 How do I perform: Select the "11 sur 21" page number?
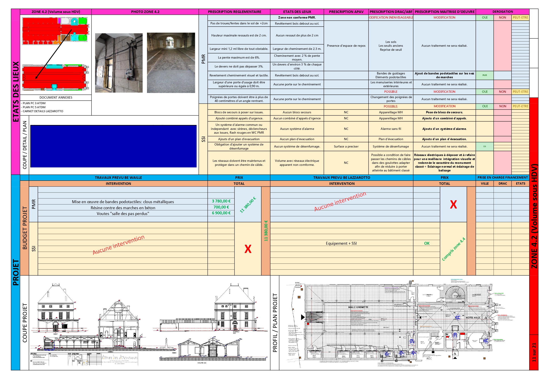pyautogui.click(x=534, y=352)
